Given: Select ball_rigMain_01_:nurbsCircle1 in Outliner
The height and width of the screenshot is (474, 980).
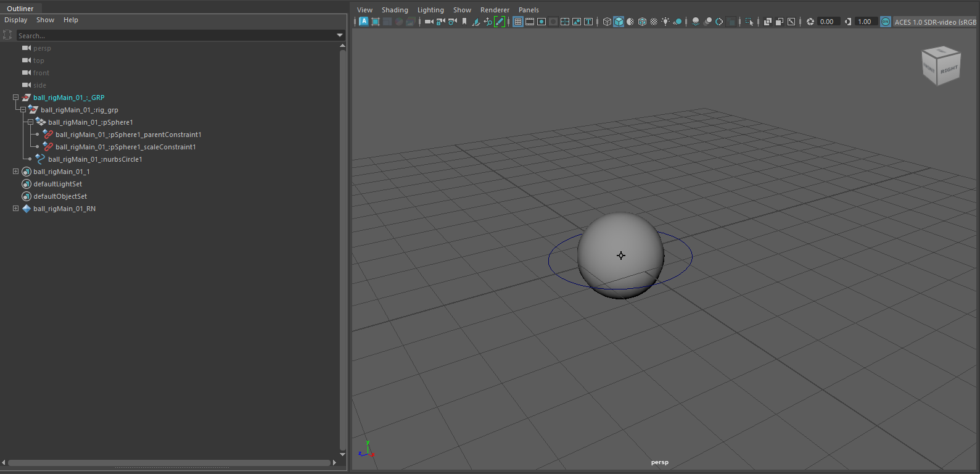Looking at the screenshot, I should pos(95,159).
